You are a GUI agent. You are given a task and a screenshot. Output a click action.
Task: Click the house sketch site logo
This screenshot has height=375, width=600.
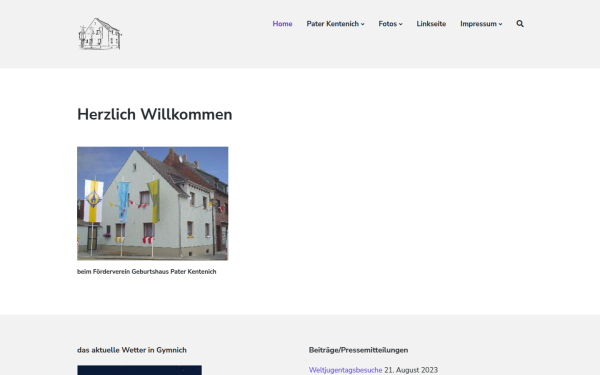(x=100, y=34)
